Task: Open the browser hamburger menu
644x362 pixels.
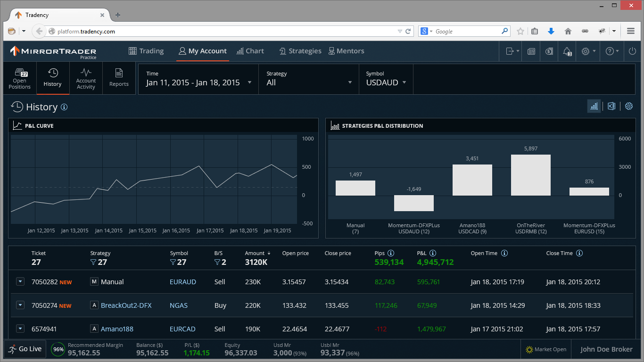Action: click(631, 32)
